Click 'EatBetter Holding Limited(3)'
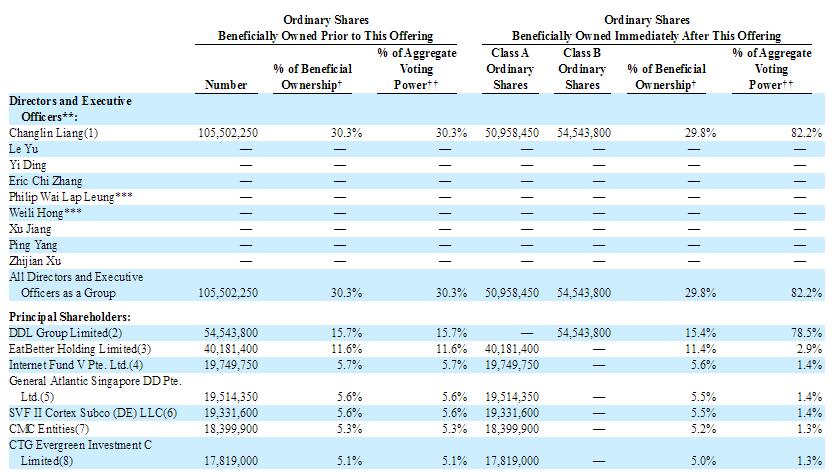 pos(80,349)
